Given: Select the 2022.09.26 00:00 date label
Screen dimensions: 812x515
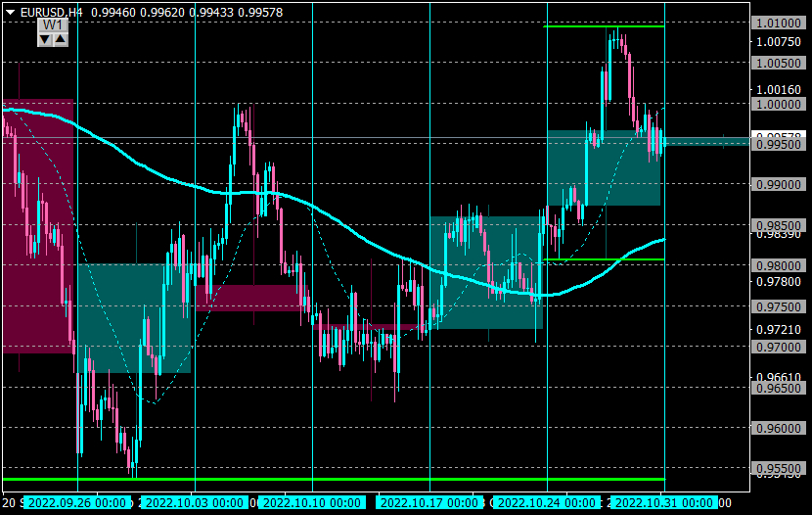Looking at the screenshot, I should pyautogui.click(x=77, y=502).
